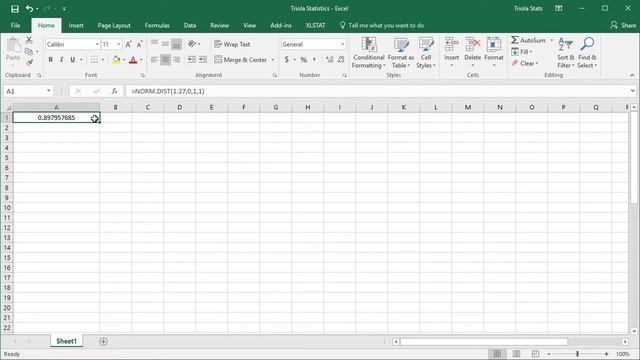Image resolution: width=640 pixels, height=360 pixels.
Task: Open Format cells menu
Action: tap(494, 53)
